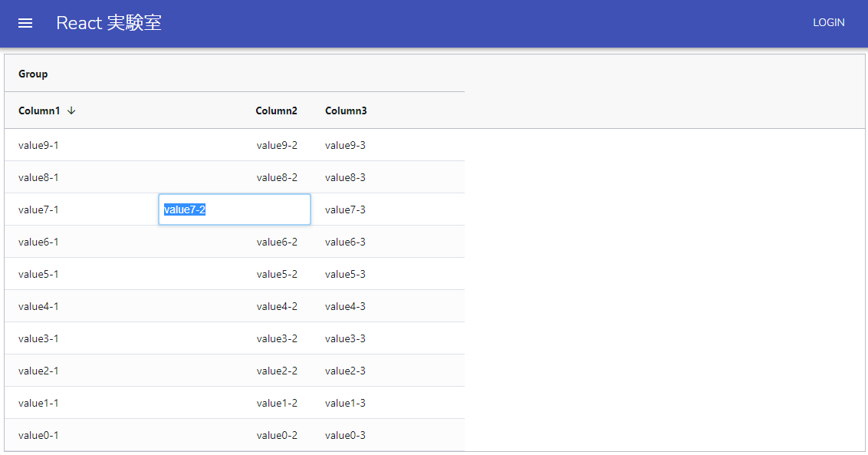
Task: Click the sort arrow next to Column1
Action: tap(71, 110)
